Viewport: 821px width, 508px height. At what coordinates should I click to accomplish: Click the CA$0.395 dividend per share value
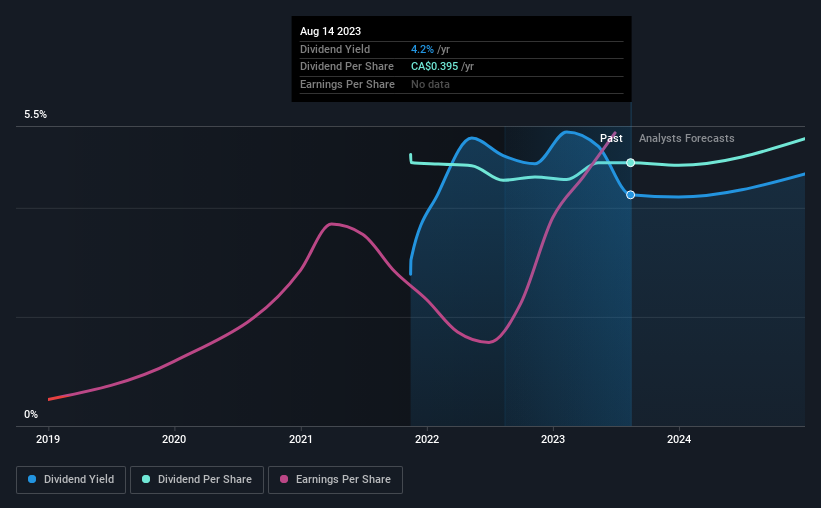435,67
